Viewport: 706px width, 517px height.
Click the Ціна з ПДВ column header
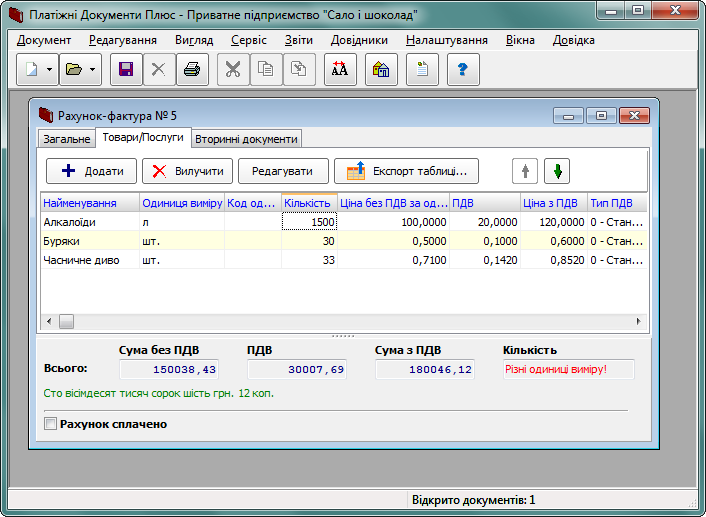554,203
